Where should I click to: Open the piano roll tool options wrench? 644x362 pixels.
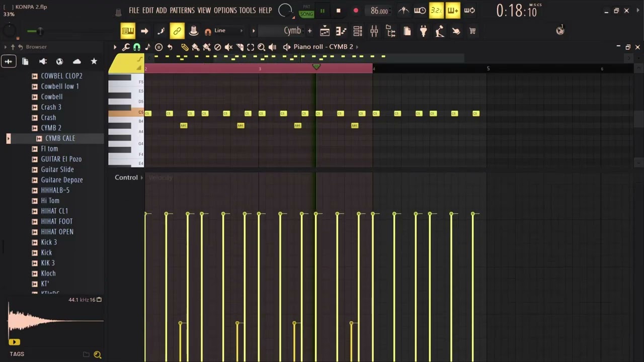coord(126,47)
